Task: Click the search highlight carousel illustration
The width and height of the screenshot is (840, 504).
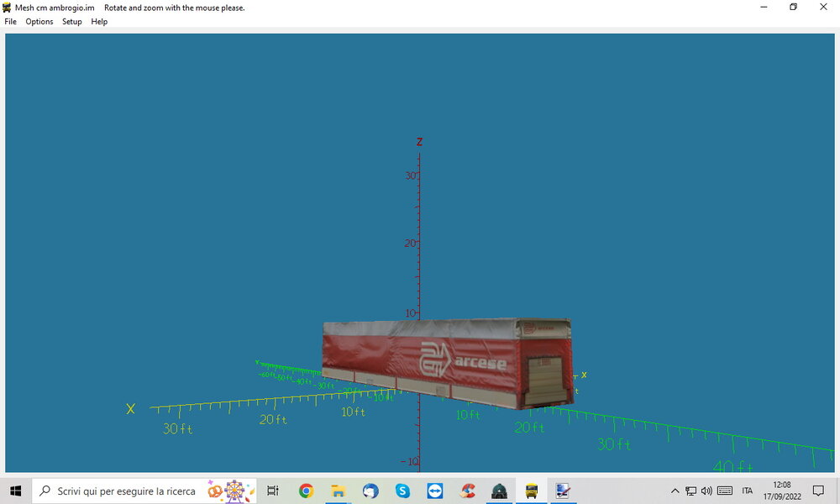Action: pos(230,491)
